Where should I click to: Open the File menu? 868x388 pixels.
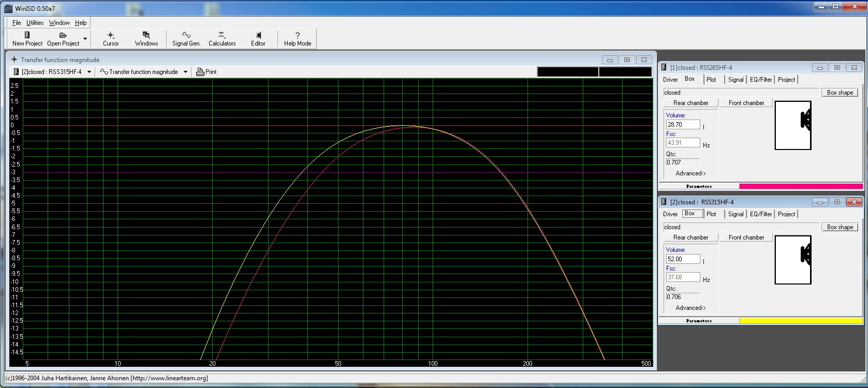pos(17,23)
